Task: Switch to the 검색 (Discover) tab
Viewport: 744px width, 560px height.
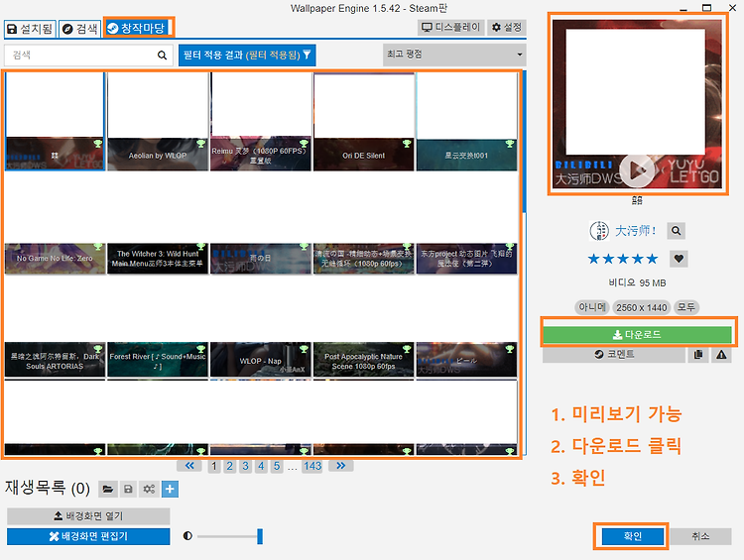Action: click(80, 29)
